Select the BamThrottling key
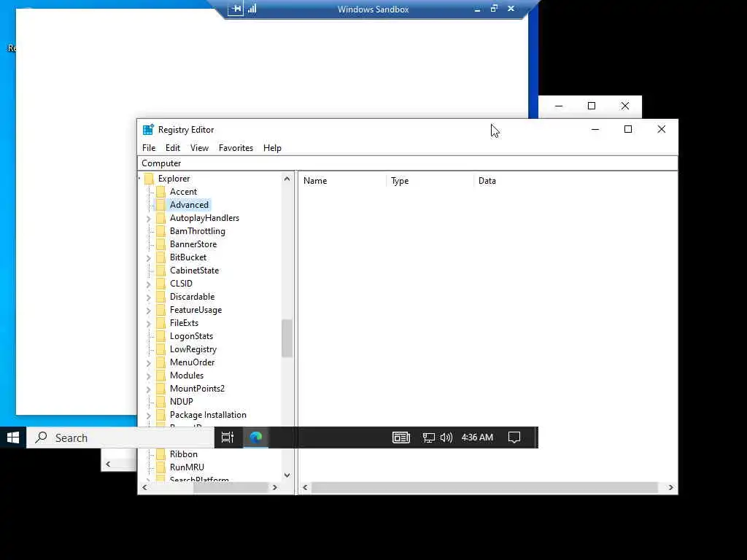This screenshot has width=747, height=560. tap(197, 231)
